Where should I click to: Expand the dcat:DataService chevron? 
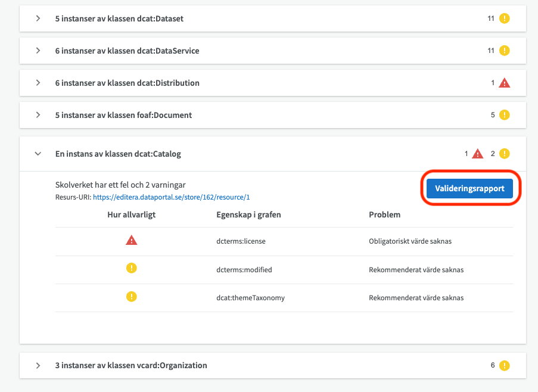38,51
